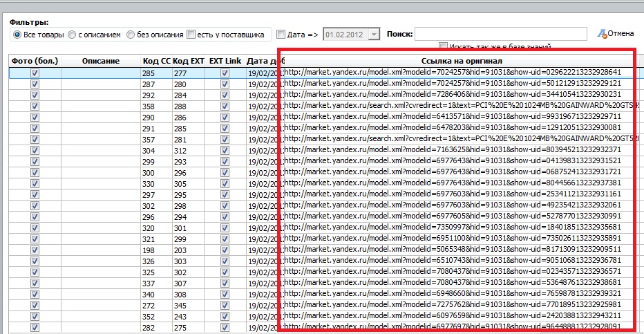Select Код СС cell with value 300
Screen dimensions: 644x334
156,173
